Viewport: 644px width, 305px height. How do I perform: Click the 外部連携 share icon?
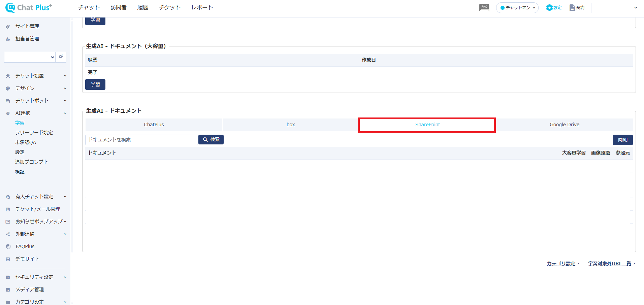tap(8, 234)
